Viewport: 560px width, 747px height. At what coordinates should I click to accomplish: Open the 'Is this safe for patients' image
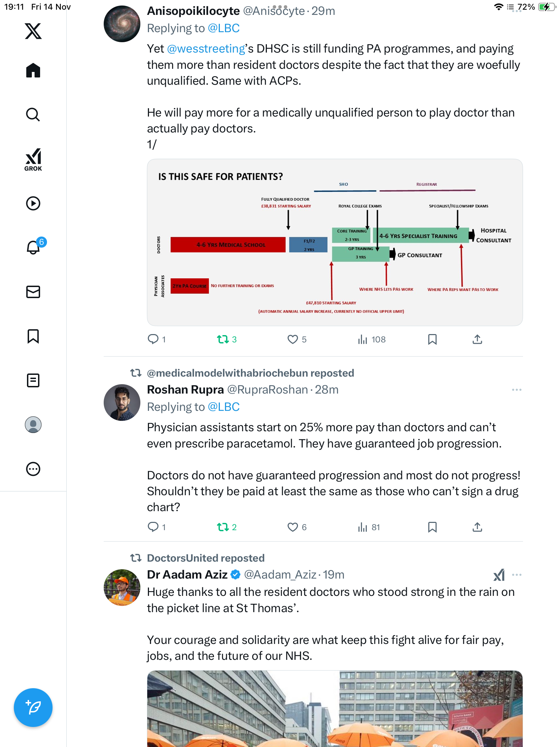click(x=335, y=242)
